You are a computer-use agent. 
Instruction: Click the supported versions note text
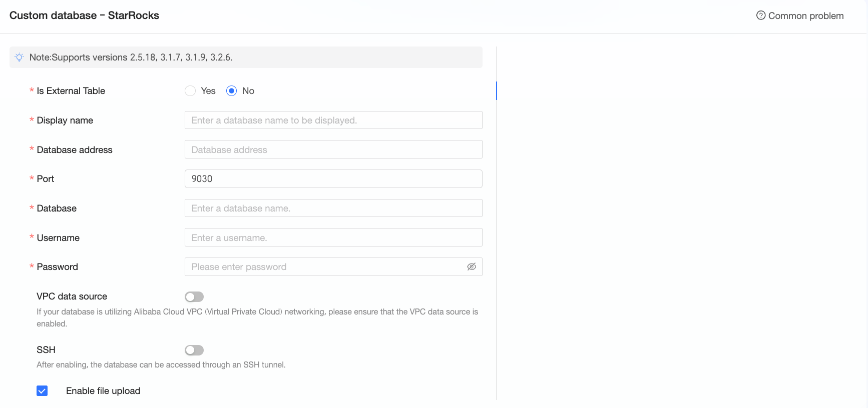click(x=131, y=57)
